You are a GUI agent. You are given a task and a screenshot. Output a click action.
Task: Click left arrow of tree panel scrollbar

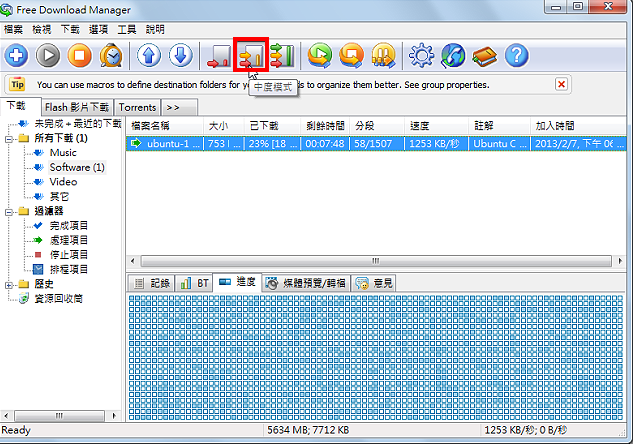(6, 415)
